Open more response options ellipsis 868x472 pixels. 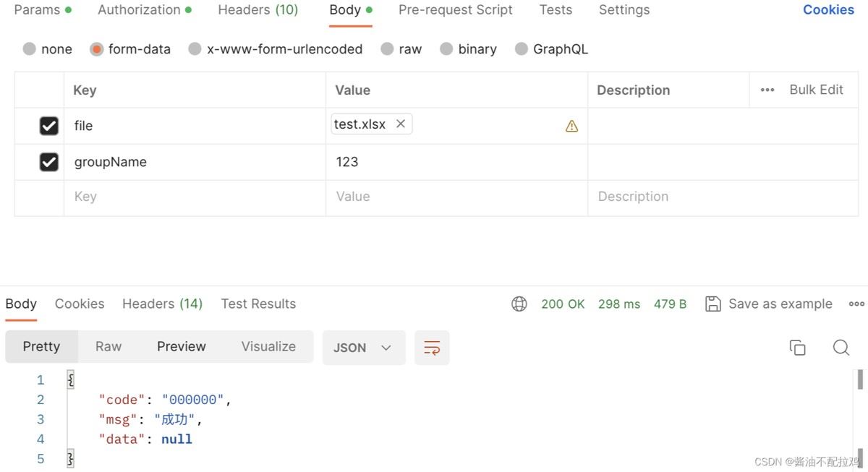click(x=856, y=304)
